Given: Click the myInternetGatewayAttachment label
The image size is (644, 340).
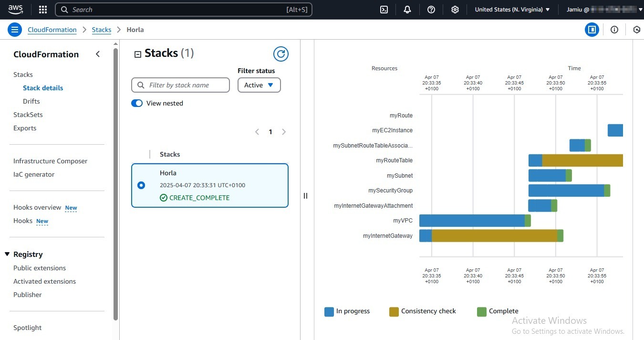Looking at the screenshot, I should 374,206.
